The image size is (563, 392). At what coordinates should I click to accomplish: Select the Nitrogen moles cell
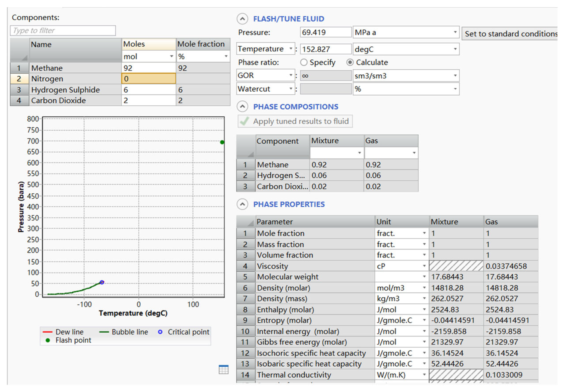[149, 79]
